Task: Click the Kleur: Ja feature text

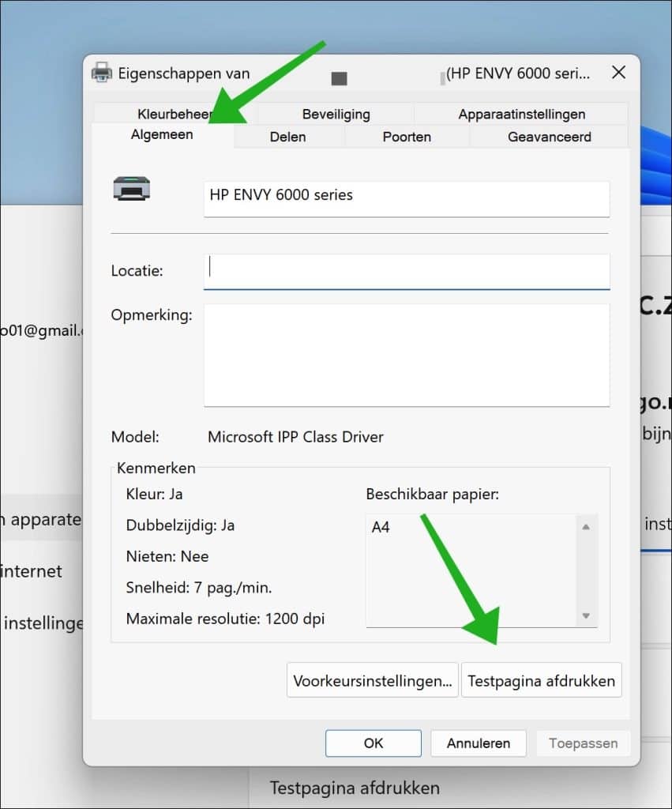Action: (154, 495)
